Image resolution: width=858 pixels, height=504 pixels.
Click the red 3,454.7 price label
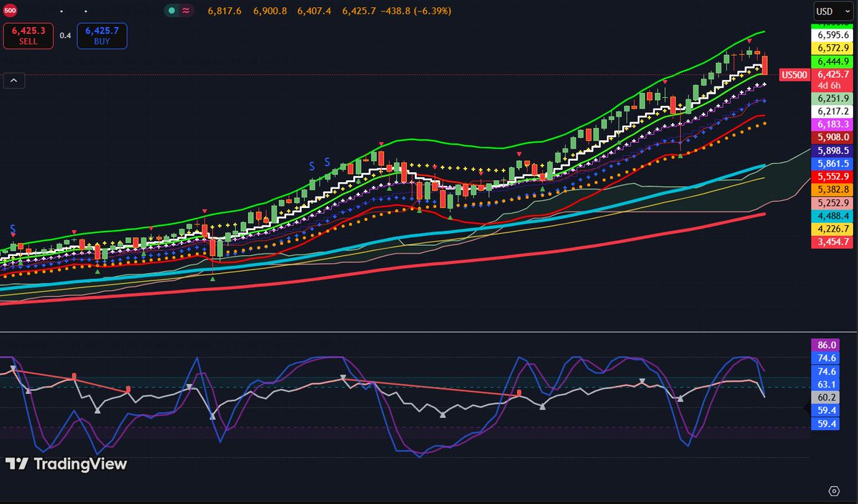point(832,242)
